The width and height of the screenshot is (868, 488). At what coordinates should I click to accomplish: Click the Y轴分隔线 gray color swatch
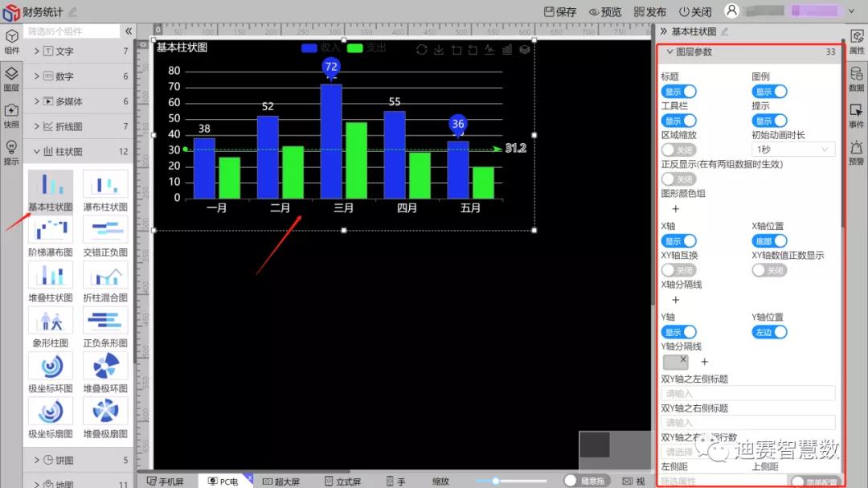tap(675, 362)
